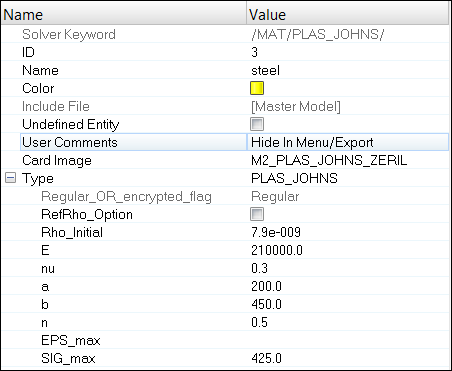This screenshot has height=371, width=452.
Task: Edit nu value 0.3
Action: click(259, 268)
